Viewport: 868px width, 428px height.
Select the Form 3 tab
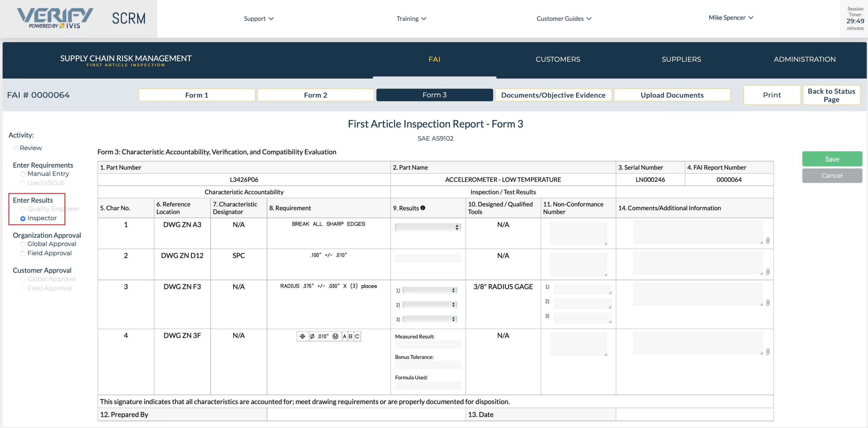tap(435, 95)
